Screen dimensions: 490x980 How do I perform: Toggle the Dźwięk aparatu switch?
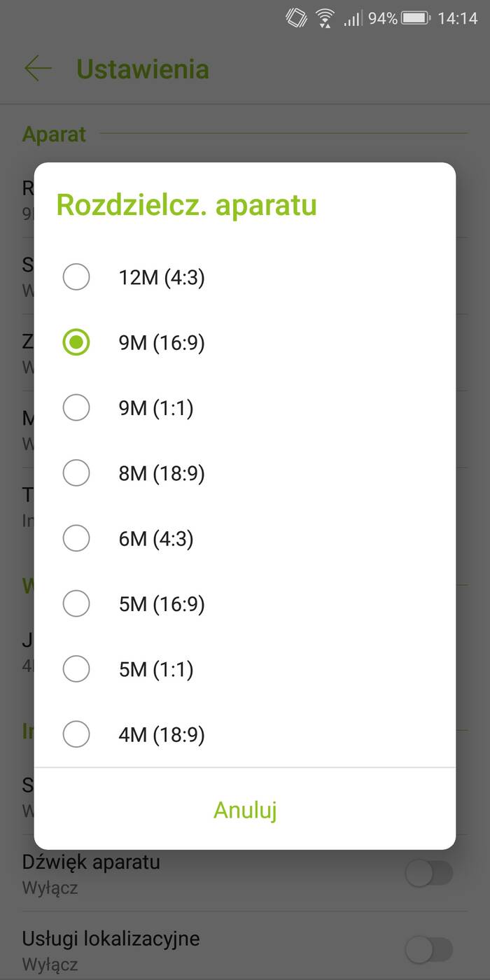point(429,874)
